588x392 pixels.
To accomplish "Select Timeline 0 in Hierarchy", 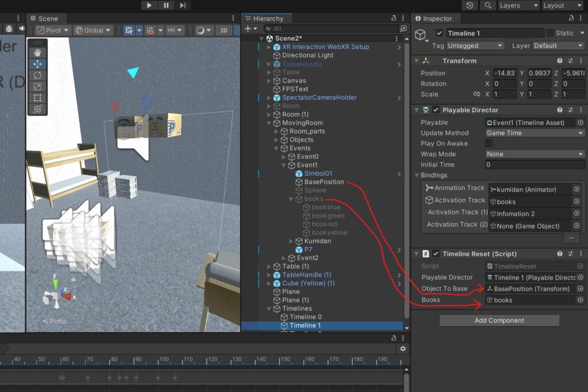I will tap(305, 317).
